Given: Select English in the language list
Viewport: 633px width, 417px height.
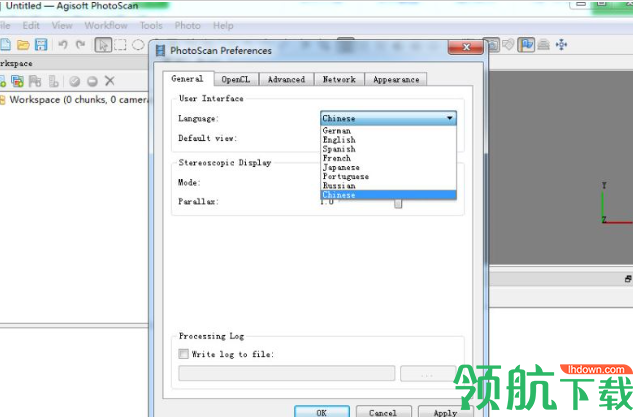Looking at the screenshot, I should pos(388,140).
